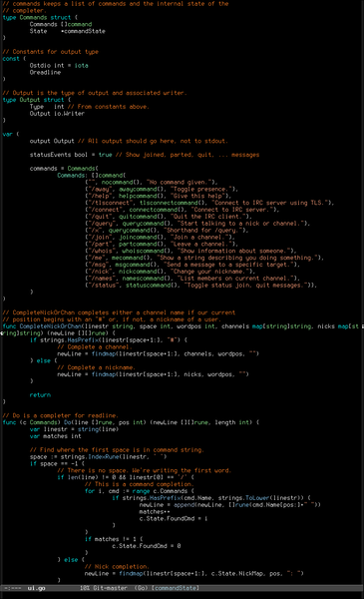Click the 'var matches int' line

coord(55,436)
